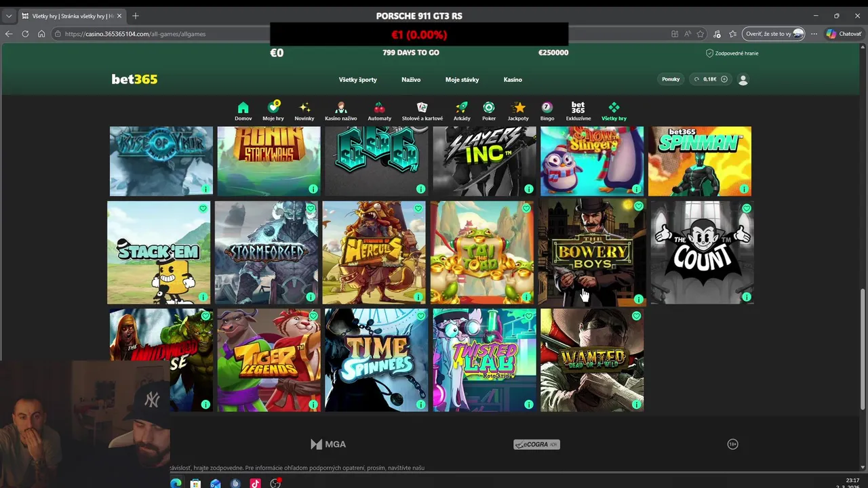Show info for Spinman game

coord(744,189)
